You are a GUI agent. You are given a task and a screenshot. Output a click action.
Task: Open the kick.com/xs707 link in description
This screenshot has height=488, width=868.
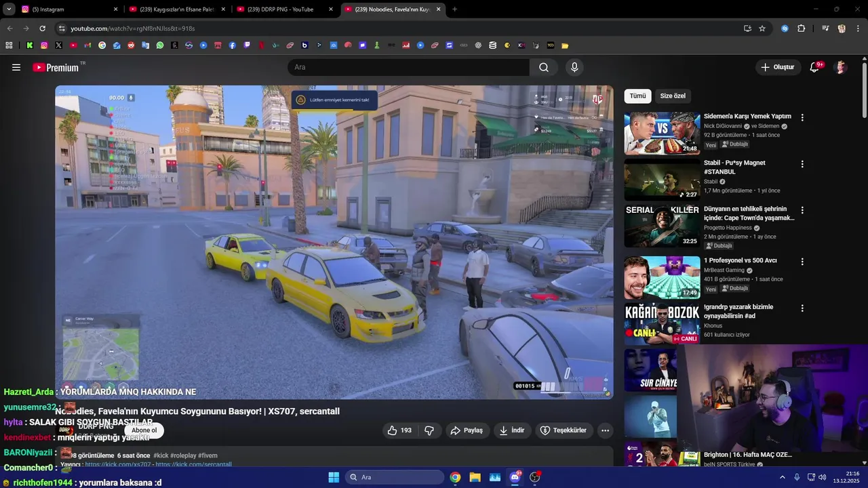click(x=118, y=465)
